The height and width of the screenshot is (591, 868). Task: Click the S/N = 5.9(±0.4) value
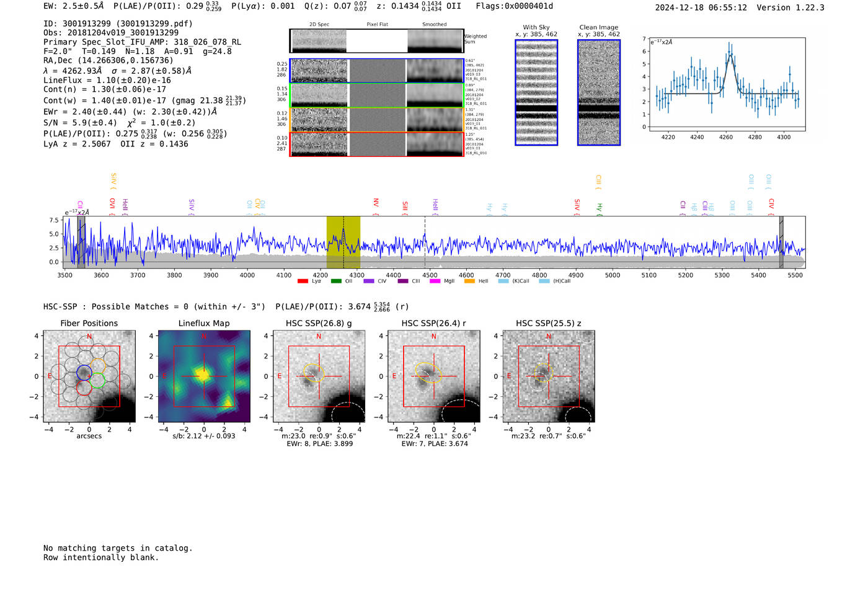click(x=80, y=123)
